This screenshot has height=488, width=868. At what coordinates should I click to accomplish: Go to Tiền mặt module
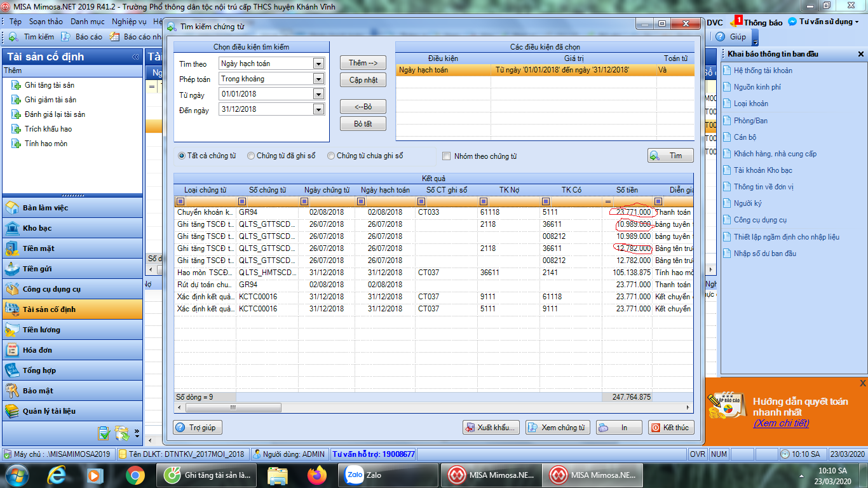click(72, 248)
